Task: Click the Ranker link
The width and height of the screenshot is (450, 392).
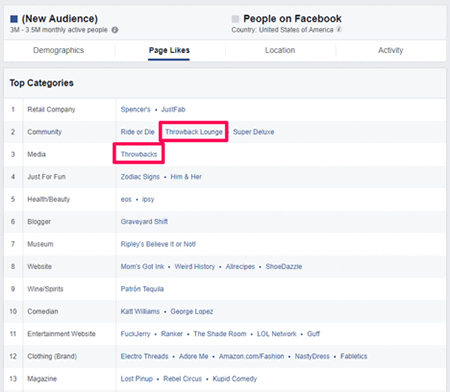Action: [172, 334]
